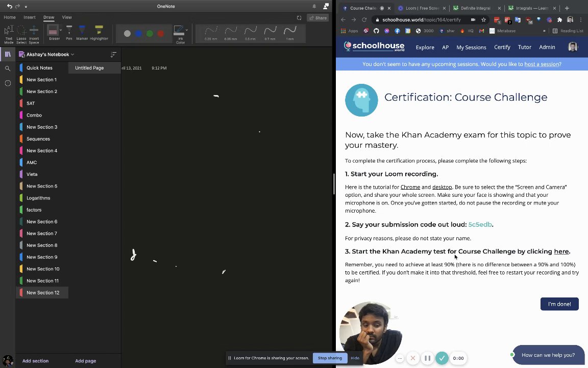Choose the Insert Space tool
Image resolution: width=588 pixels, height=368 pixels.
34,34
